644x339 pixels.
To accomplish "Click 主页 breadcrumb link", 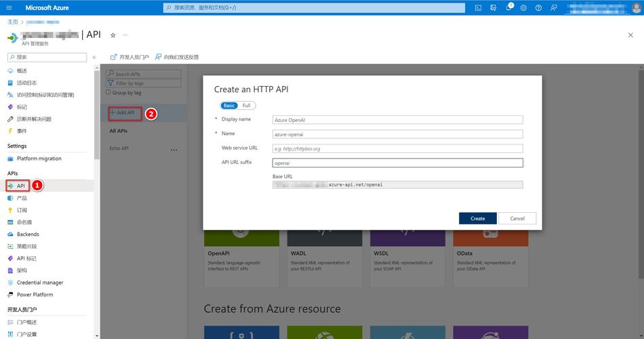I will click(12, 22).
